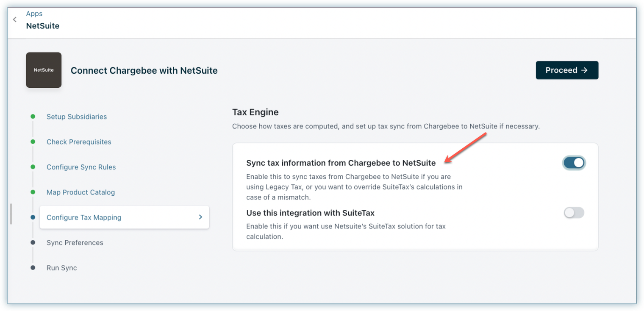Enable Use this integration with SuiteTax toggle
The image size is (644, 311).
[574, 213]
